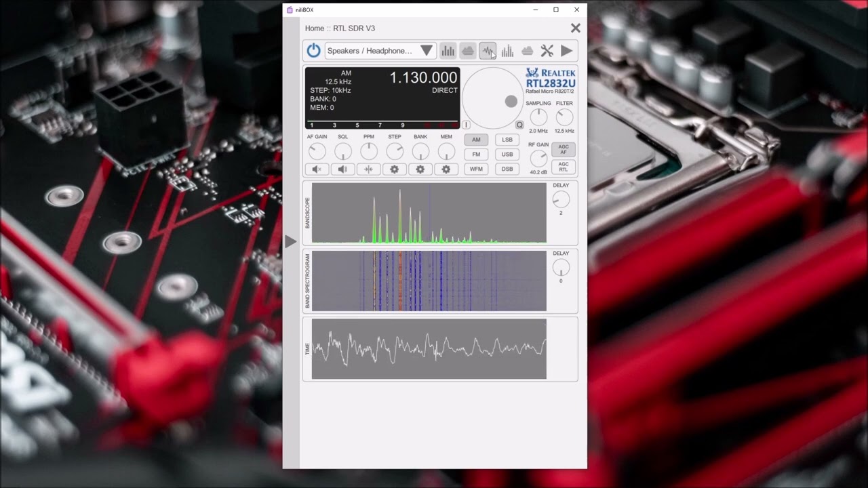Viewport: 868px width, 488px height.
Task: Click the speaker icon under SQL
Action: point(342,169)
